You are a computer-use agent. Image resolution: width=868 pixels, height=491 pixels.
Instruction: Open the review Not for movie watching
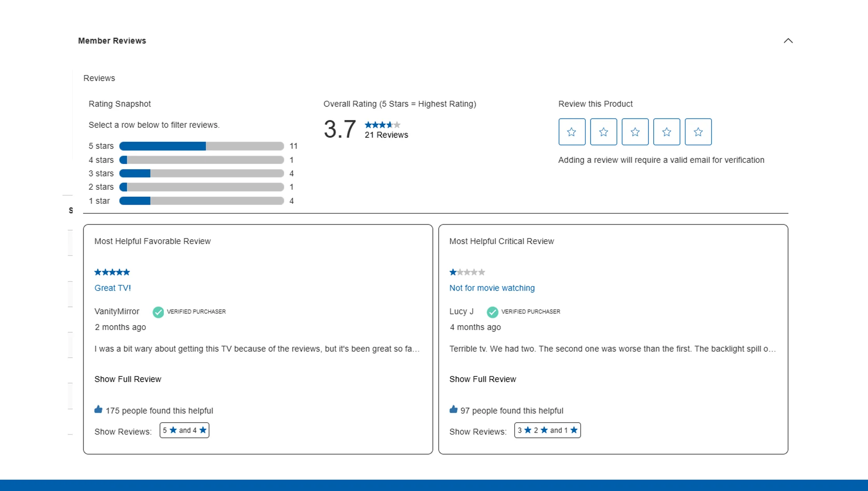tap(492, 287)
